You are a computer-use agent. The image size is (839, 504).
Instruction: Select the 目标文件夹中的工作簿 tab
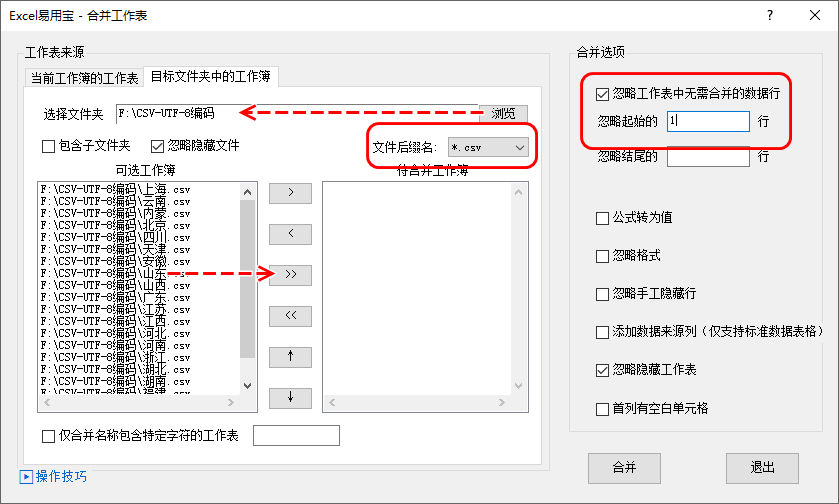[x=210, y=76]
